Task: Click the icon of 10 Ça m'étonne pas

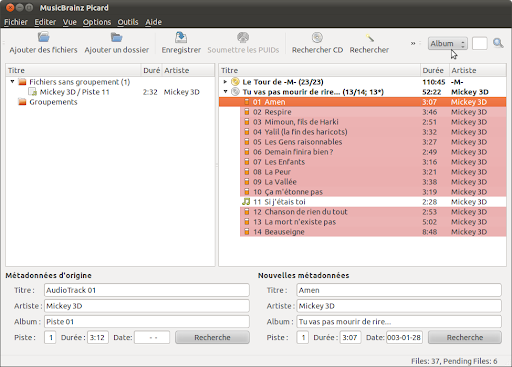Action: click(x=247, y=192)
